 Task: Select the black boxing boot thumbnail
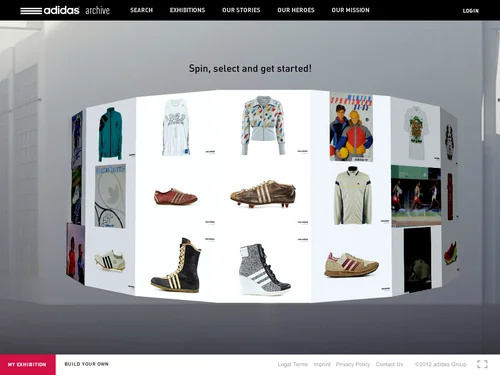pyautogui.click(x=176, y=266)
